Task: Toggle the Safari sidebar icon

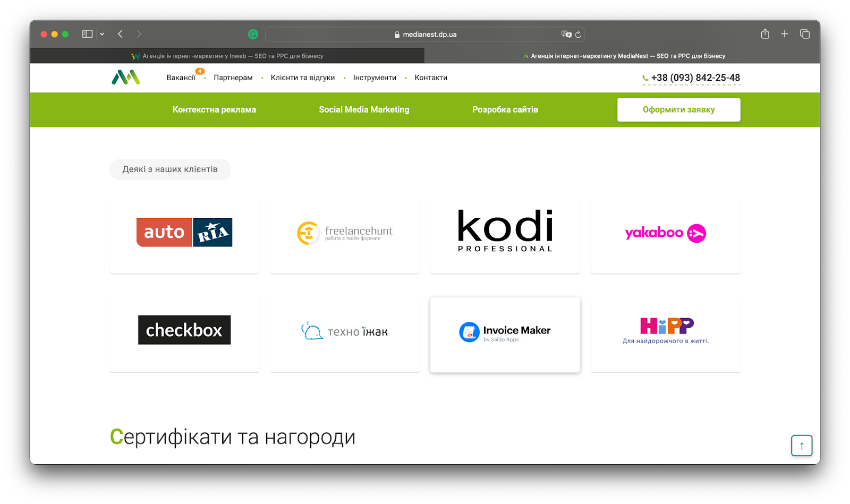Action: [x=88, y=34]
